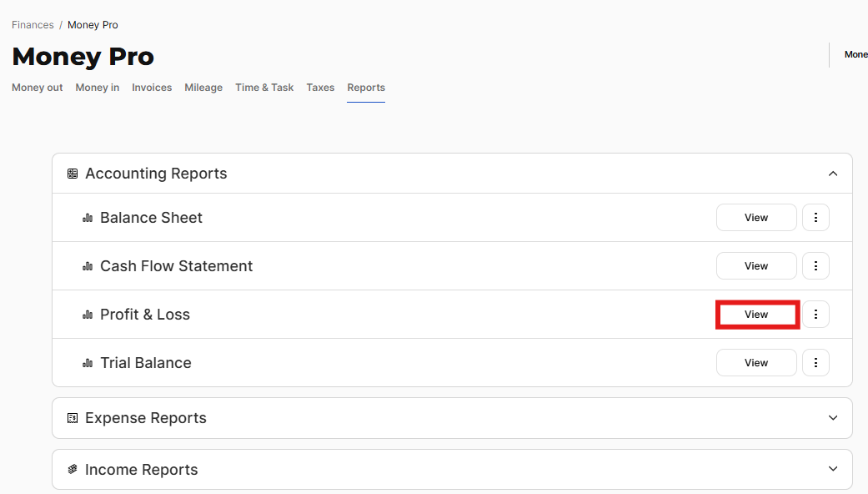Click the Income Reports section icon
868x494 pixels.
73,470
